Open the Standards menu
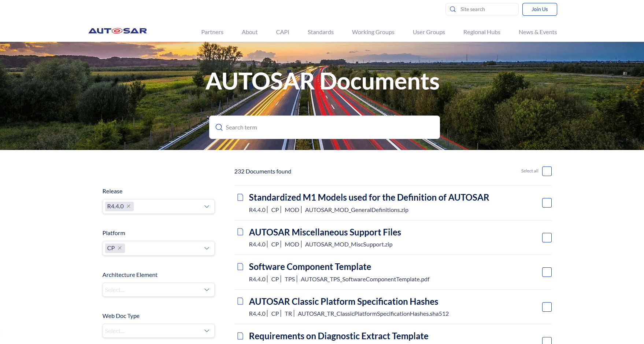Viewport: 644px width, 344px height. click(x=321, y=32)
